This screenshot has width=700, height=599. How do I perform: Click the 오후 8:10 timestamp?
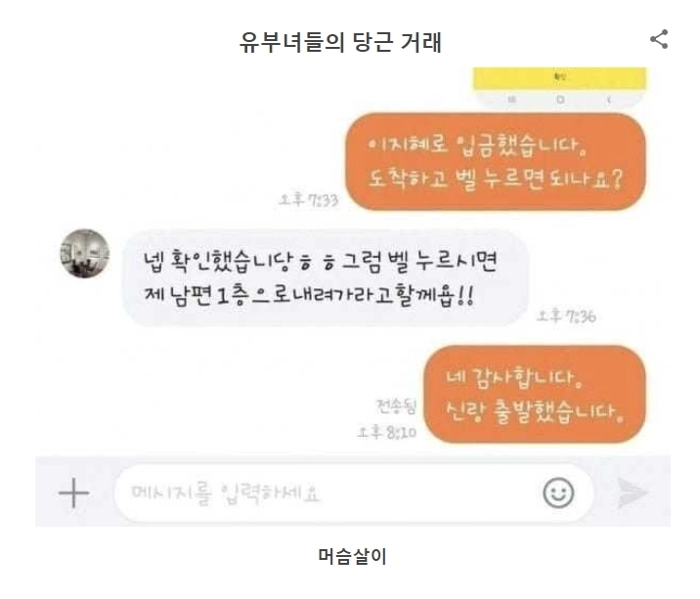pos(386,432)
